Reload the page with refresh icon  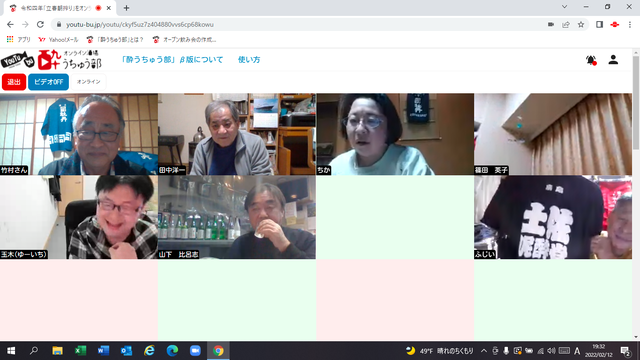click(40, 24)
